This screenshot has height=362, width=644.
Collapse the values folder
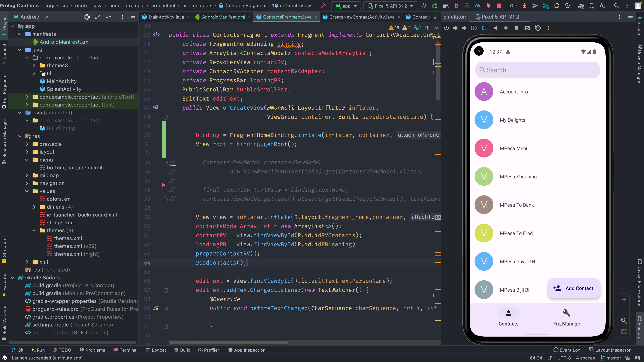(x=27, y=191)
